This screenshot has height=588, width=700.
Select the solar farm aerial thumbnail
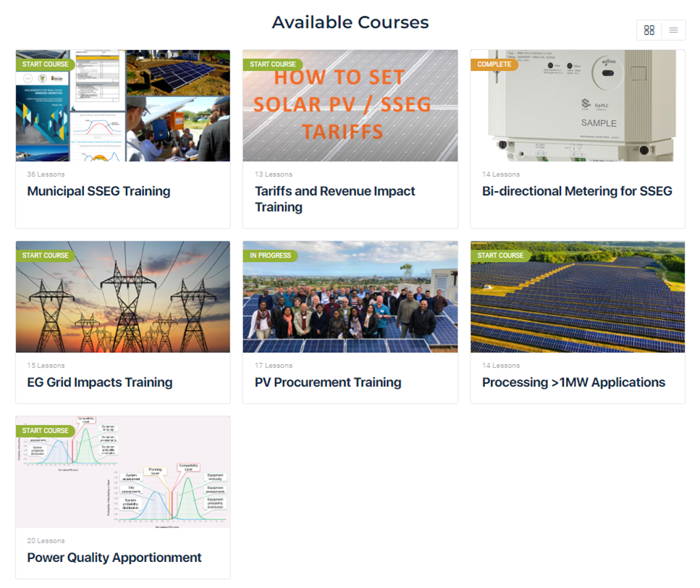tap(578, 297)
